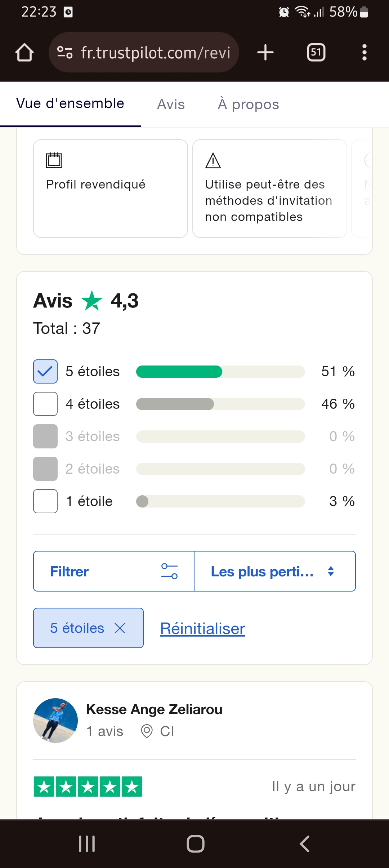
Task: Open Android recent apps button
Action: click(x=87, y=844)
